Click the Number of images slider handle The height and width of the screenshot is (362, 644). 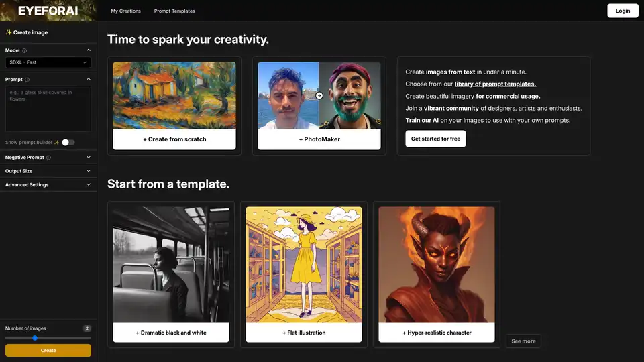[x=35, y=338]
